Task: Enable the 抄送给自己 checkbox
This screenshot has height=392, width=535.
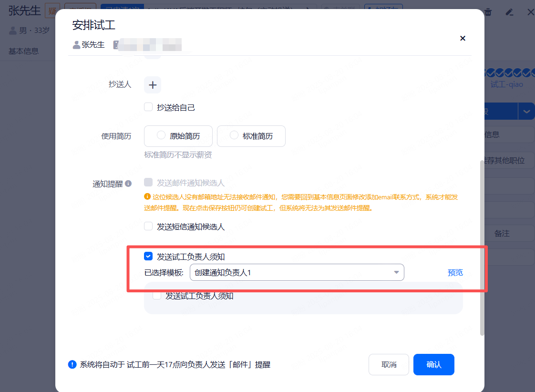Action: pos(148,107)
